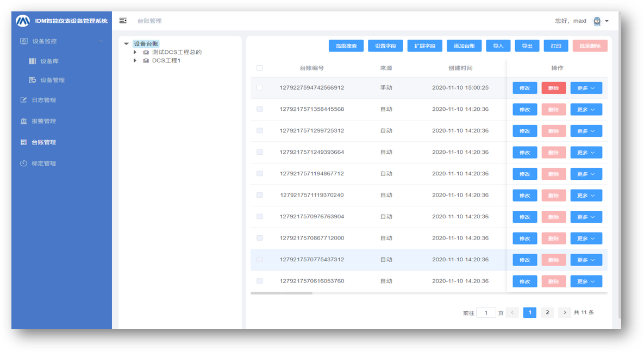Open user menu dropdown arrow
This screenshot has height=352, width=644.
tap(607, 21)
